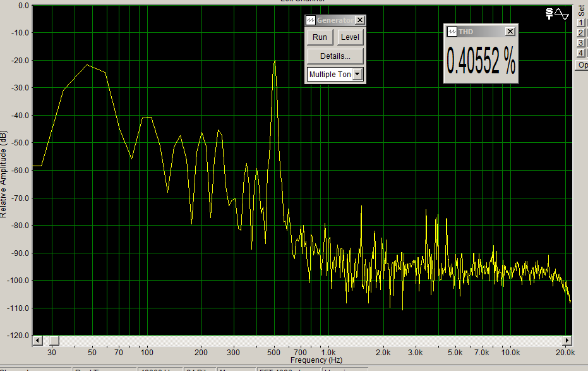Screen dimensions: 588x371
Task: Click the frequency scrollbar thumb
Action: pos(54,340)
